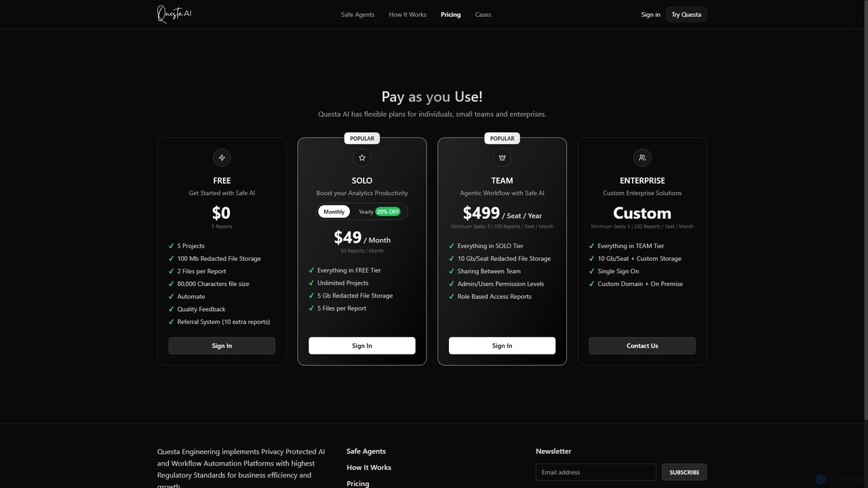868x488 pixels.
Task: Click Sign in link in header
Action: [x=650, y=14]
